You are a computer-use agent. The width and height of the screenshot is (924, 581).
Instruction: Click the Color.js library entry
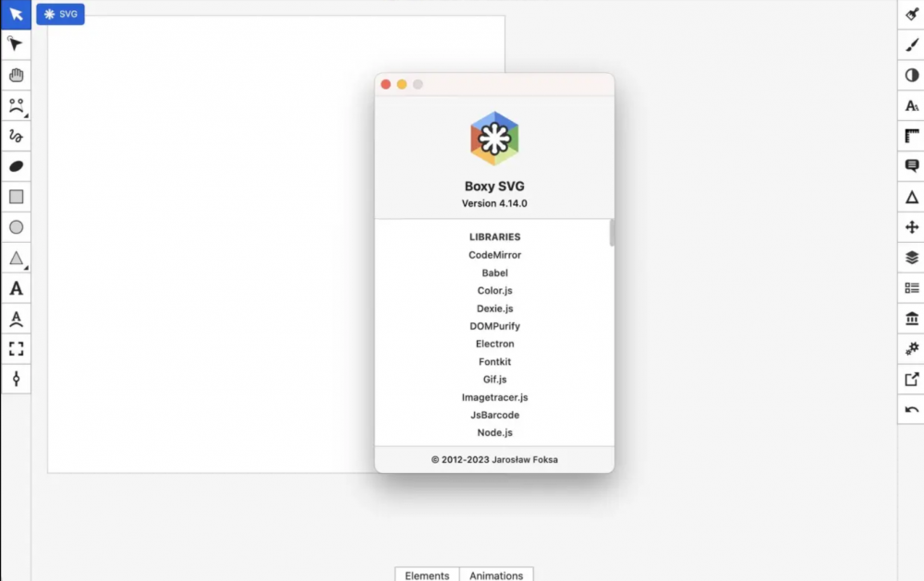[494, 290]
